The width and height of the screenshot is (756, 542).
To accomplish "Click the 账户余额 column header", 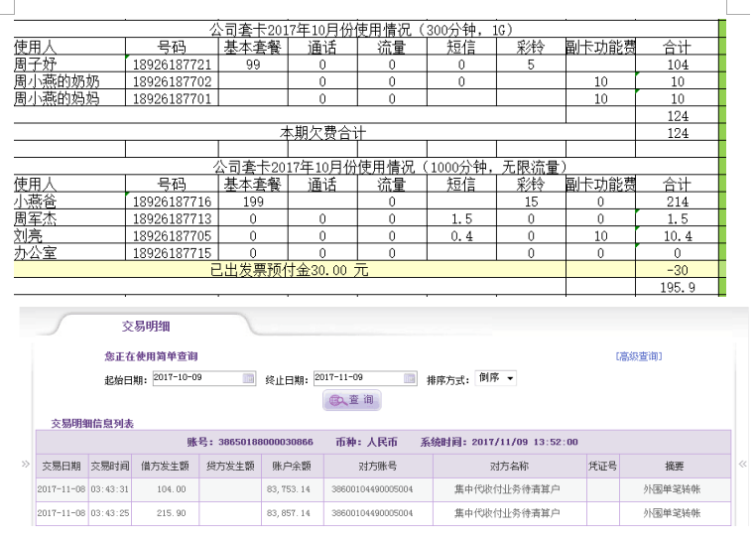I will (293, 466).
